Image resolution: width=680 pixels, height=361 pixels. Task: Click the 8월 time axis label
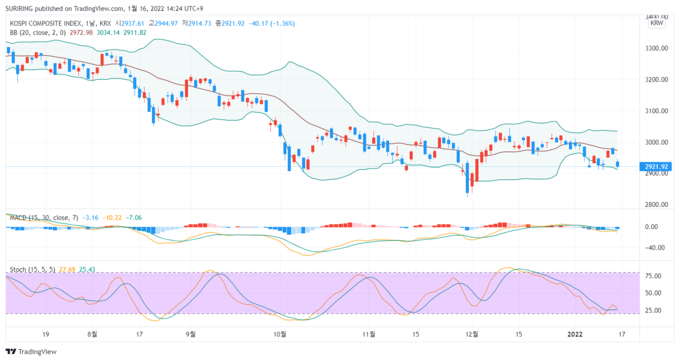pos(92,334)
